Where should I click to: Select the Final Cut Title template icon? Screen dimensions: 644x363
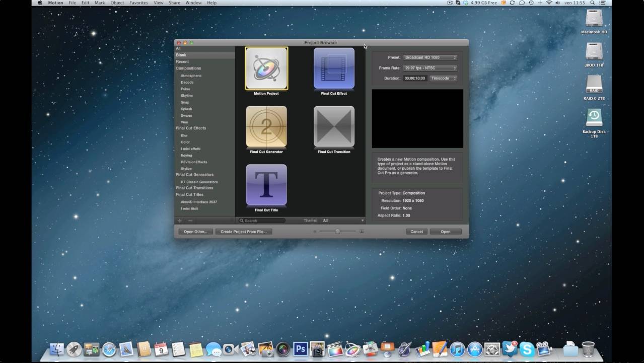pyautogui.click(x=266, y=185)
